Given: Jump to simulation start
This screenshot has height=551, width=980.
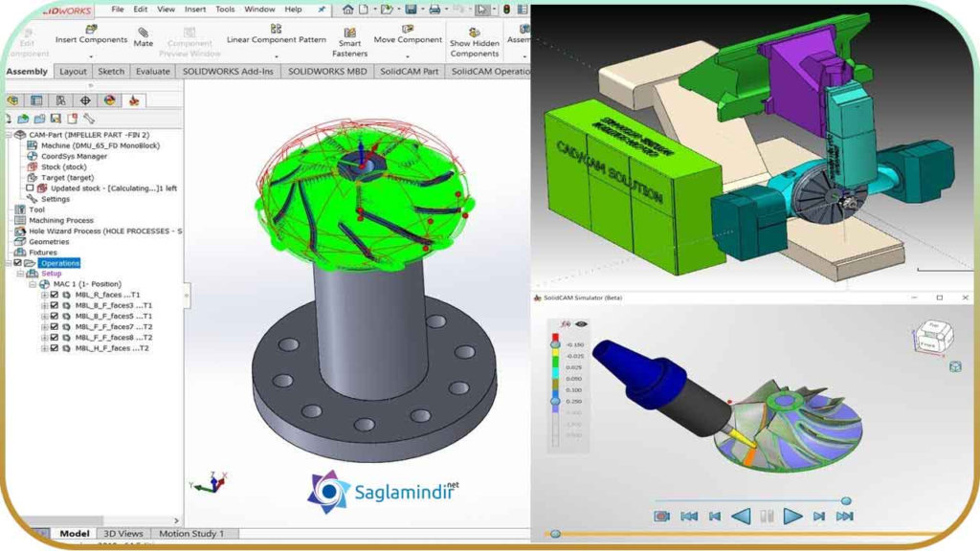Looking at the screenshot, I should click(x=689, y=516).
